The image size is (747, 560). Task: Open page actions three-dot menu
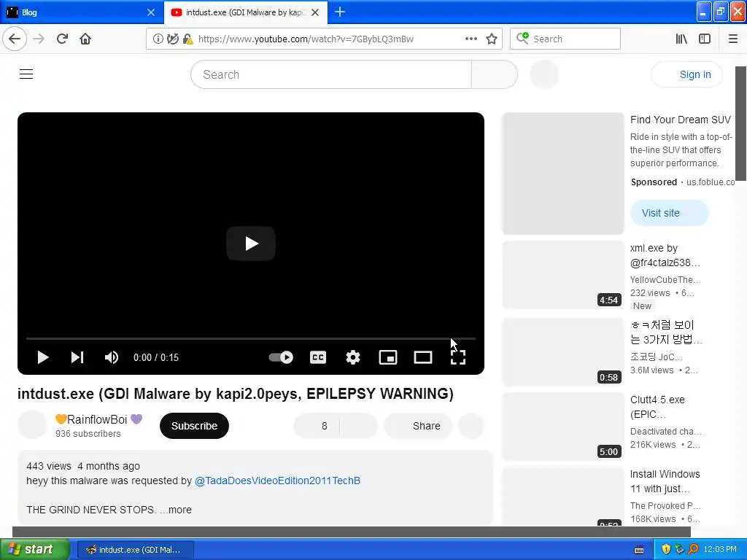click(x=471, y=39)
